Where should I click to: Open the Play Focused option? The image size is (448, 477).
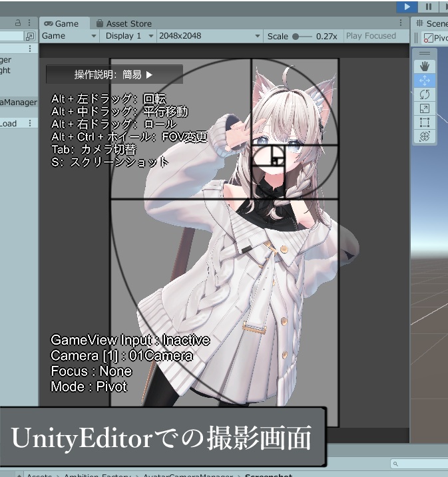pos(371,36)
